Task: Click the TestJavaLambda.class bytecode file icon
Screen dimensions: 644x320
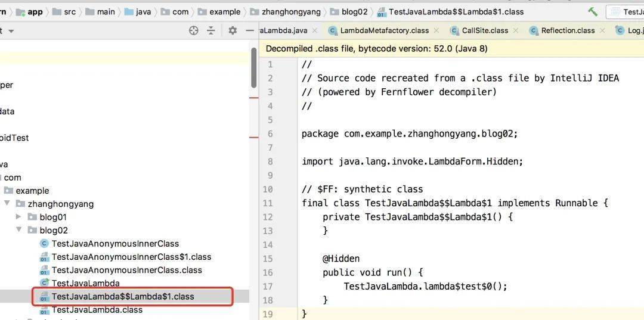Action: pos(44,310)
